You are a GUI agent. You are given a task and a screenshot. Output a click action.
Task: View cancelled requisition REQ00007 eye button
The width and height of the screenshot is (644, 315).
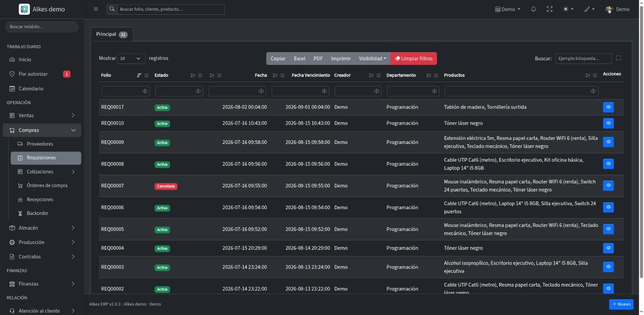click(x=608, y=185)
